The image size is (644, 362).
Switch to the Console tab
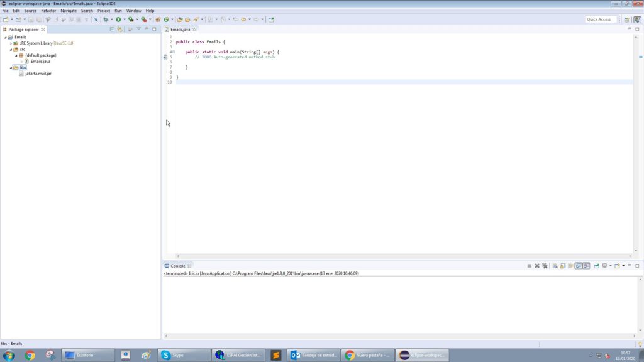click(178, 265)
